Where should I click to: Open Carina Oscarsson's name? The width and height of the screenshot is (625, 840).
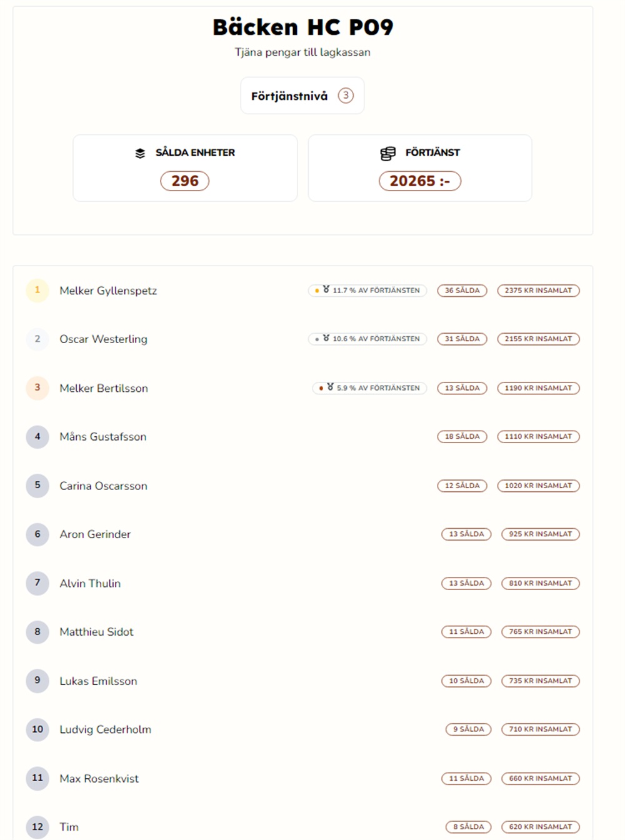tap(104, 486)
